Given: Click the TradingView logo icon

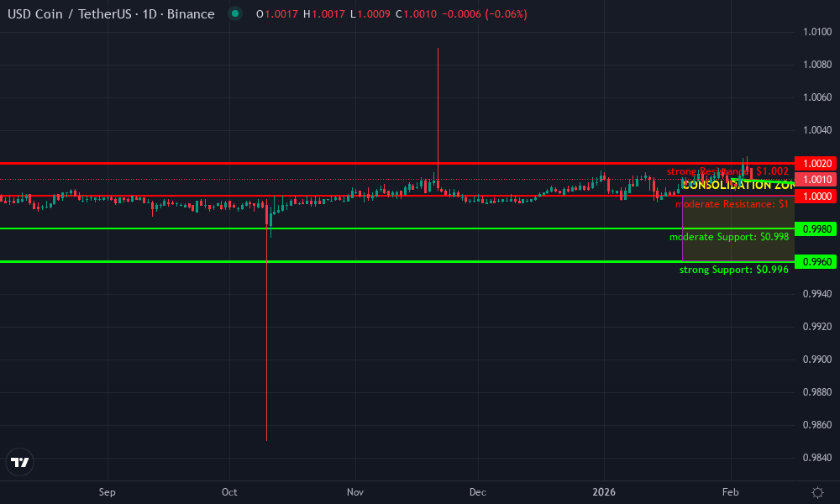Looking at the screenshot, I should click(x=19, y=462).
